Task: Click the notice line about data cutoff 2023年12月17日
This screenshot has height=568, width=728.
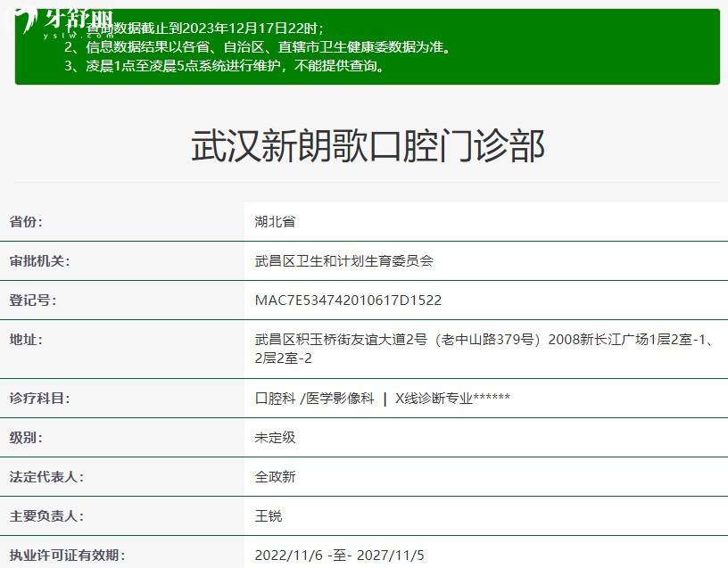Action: coord(205,29)
